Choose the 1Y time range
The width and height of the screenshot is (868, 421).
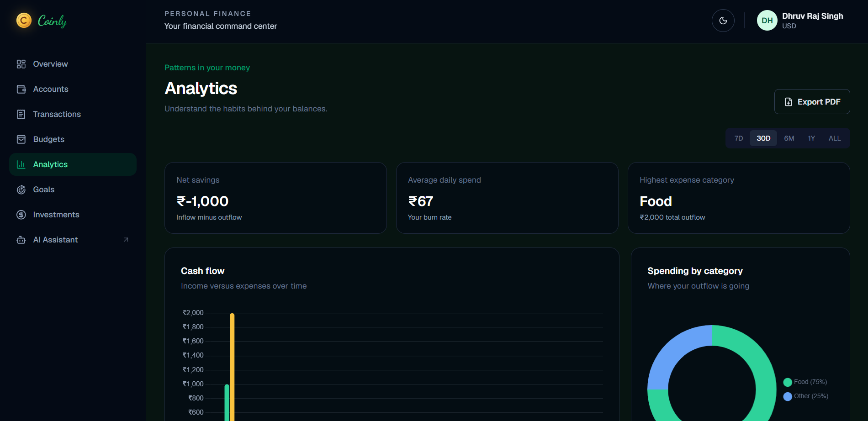811,138
